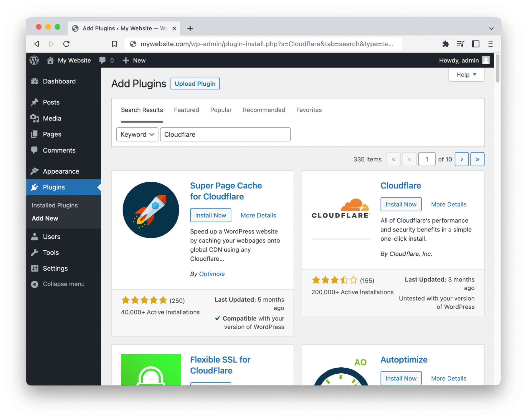Screen dimensions: 527x420
Task: Open the Media library icon
Action: point(35,118)
